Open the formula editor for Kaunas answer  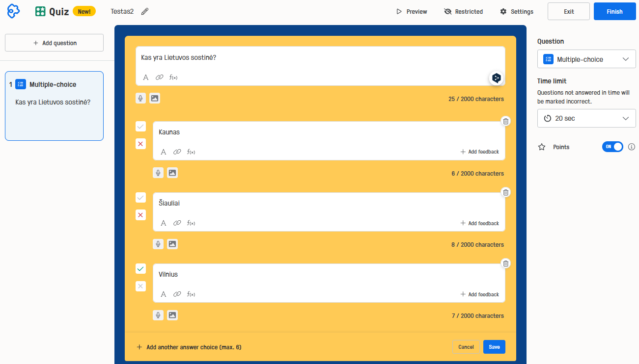[x=191, y=152]
